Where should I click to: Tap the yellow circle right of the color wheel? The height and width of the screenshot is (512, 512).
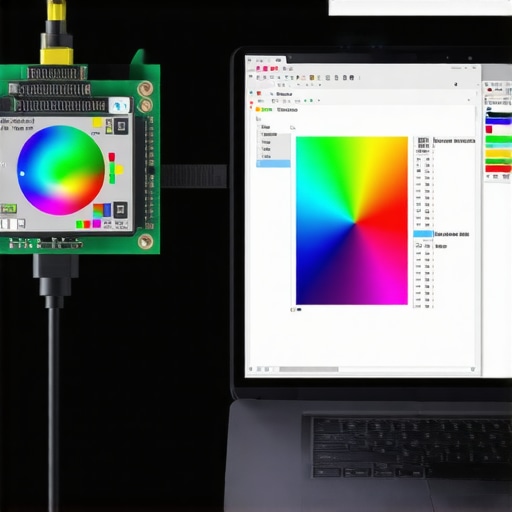[119, 170]
